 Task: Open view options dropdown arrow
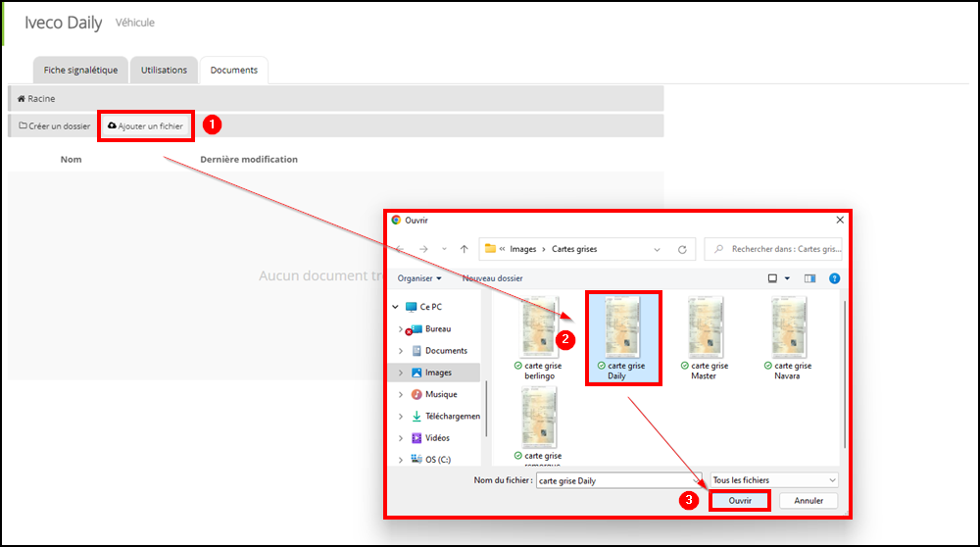(788, 278)
